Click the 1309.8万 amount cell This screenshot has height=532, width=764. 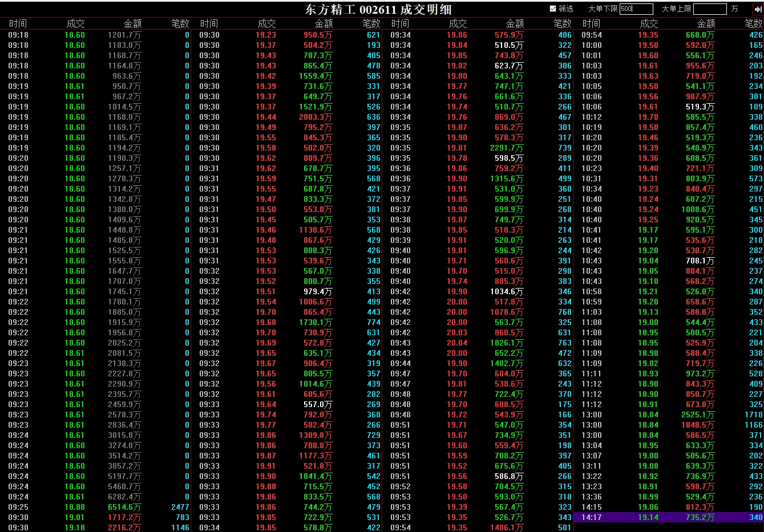tap(316, 435)
